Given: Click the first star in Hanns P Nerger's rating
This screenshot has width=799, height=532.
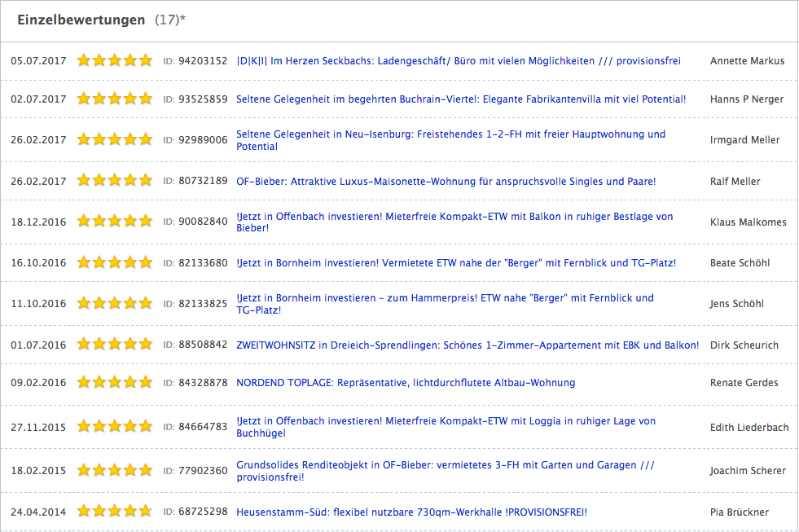Looking at the screenshot, I should pos(82,99).
